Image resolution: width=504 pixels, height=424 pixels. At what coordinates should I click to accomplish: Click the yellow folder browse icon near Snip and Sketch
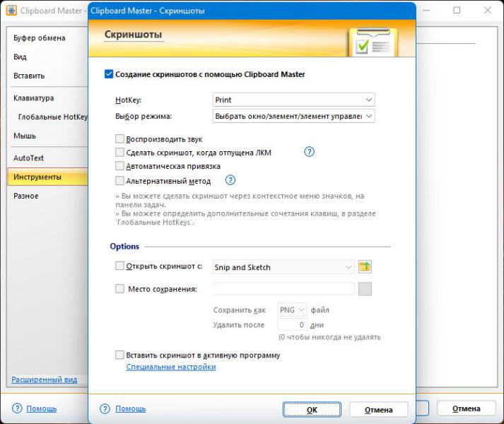point(365,266)
